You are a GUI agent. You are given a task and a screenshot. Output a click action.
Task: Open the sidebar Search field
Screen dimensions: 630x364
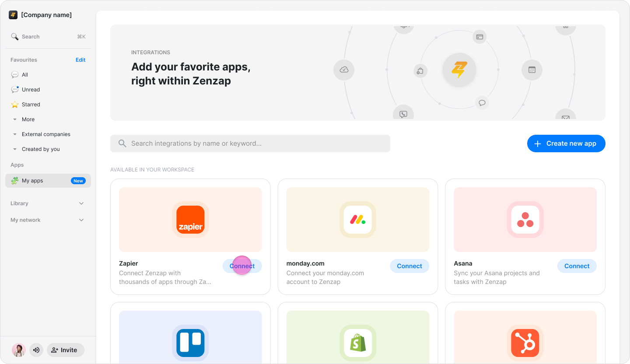(48, 37)
